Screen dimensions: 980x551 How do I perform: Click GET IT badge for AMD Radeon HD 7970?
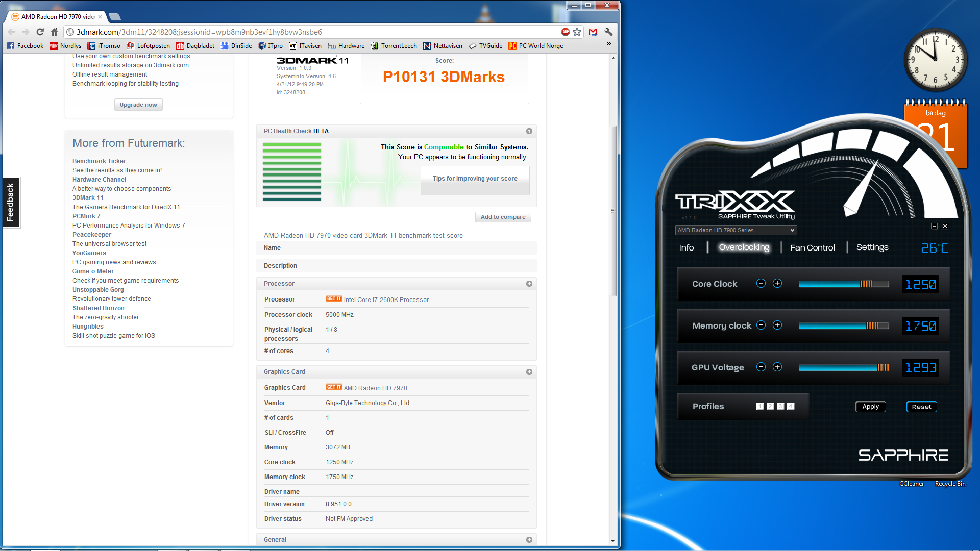[334, 387]
